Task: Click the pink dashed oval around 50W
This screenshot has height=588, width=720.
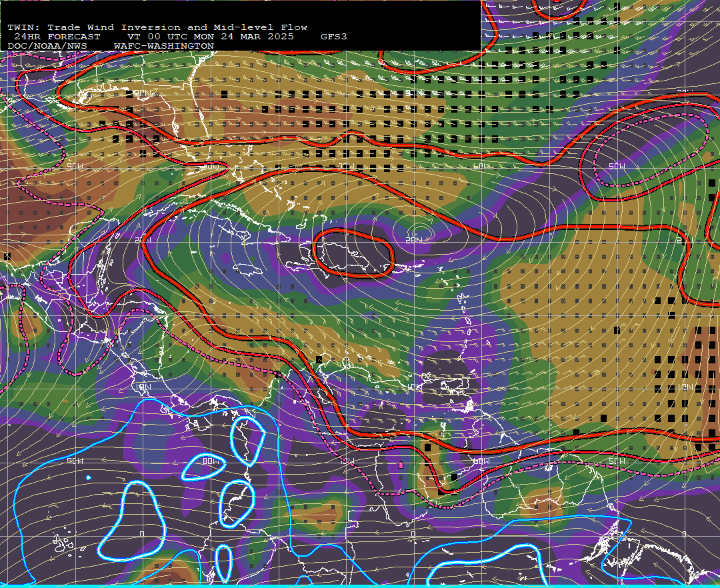Action: [x=651, y=149]
